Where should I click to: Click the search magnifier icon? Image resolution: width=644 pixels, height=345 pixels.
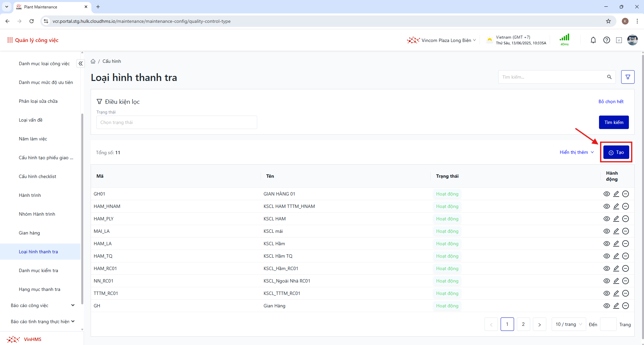(609, 77)
